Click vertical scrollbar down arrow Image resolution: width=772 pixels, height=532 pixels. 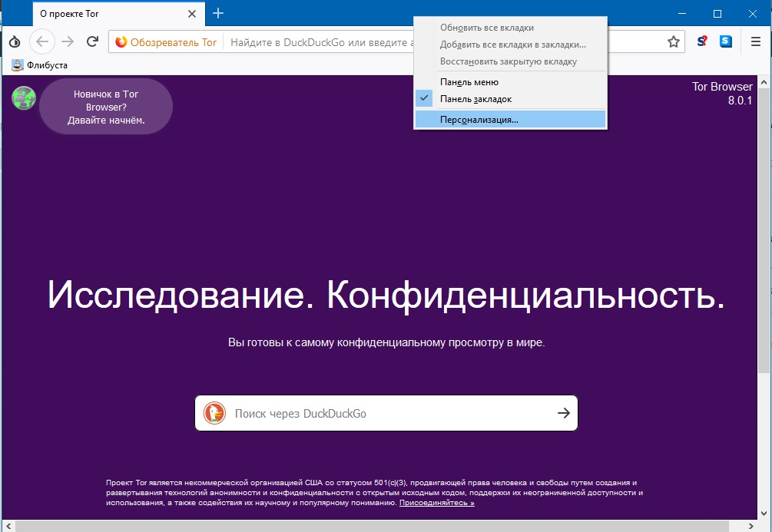764,513
